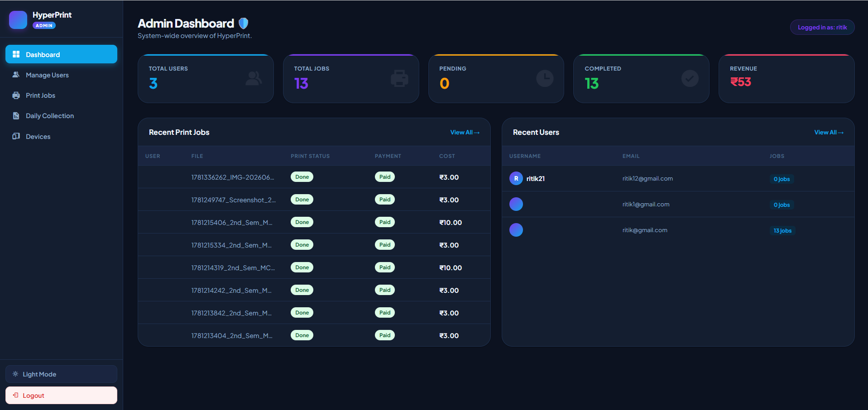Click file 1781336262_IMG-202606...
The width and height of the screenshot is (868, 410).
point(233,177)
